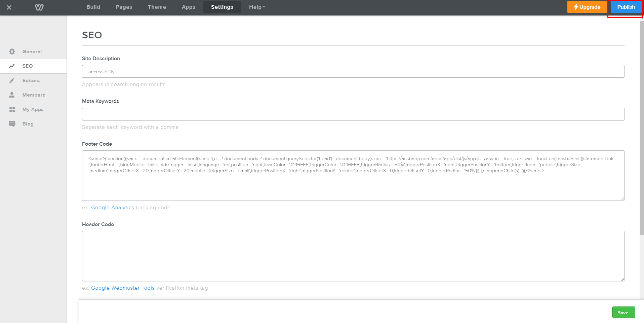This screenshot has height=323, width=644.
Task: Save the SEO settings
Action: (623, 312)
